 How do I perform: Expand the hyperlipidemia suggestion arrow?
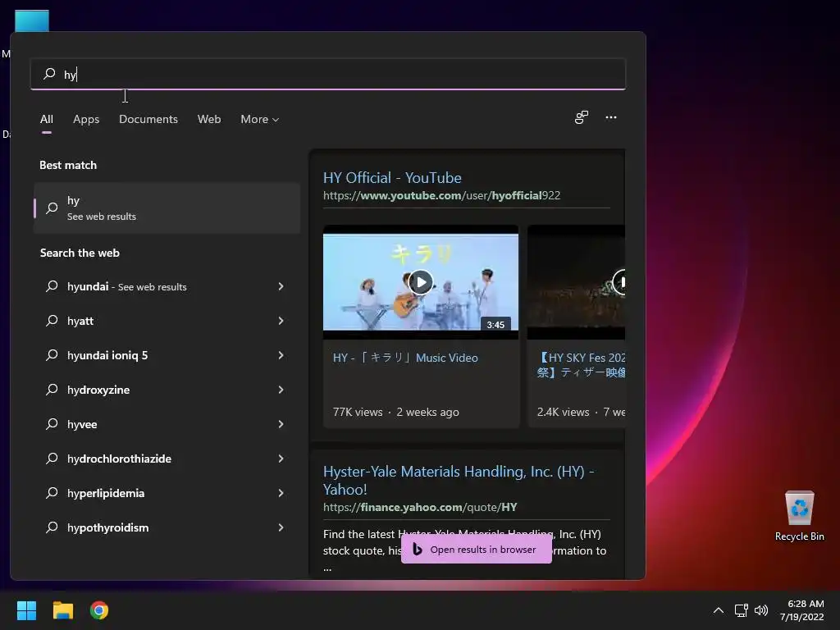click(281, 493)
